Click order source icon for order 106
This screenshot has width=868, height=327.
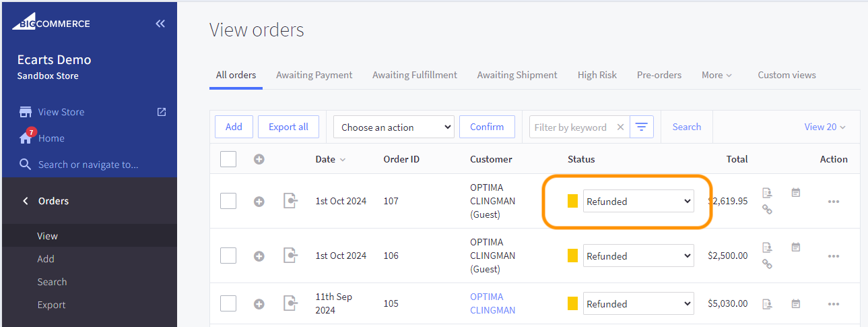(290, 256)
